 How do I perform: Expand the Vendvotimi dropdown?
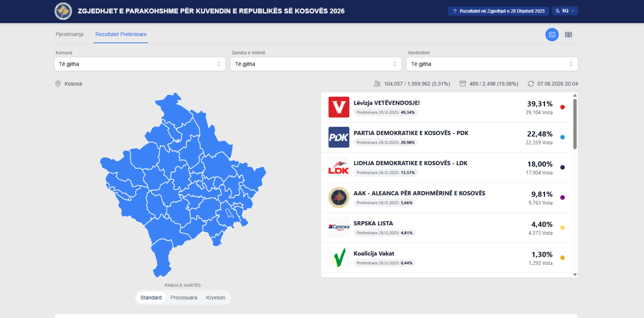pyautogui.click(x=492, y=64)
